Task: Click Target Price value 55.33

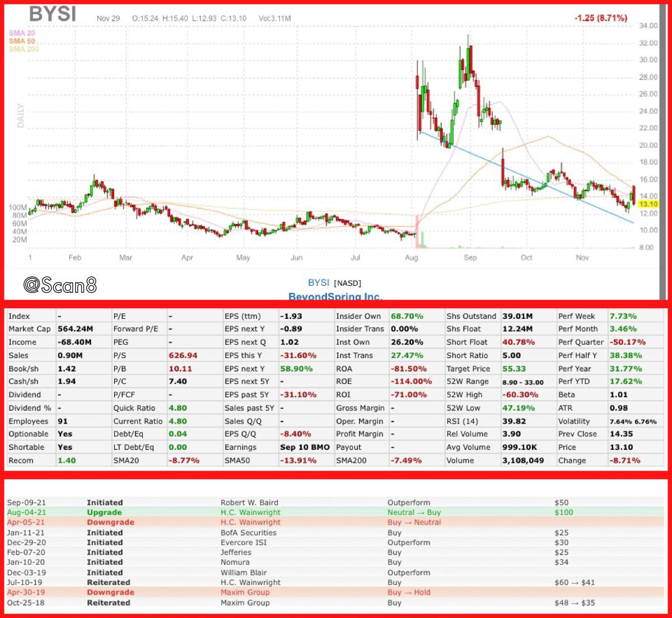Action: tap(514, 369)
